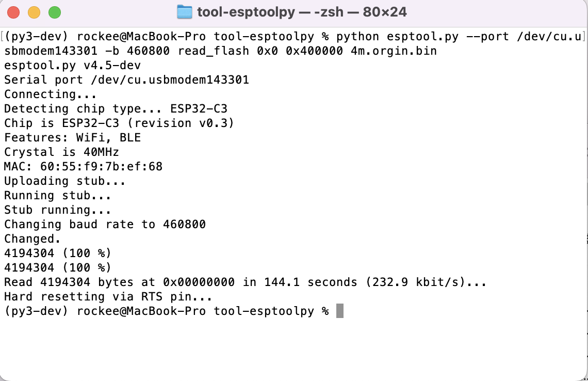Click the blue folder icon in title bar
This screenshot has height=381, width=588.
184,12
